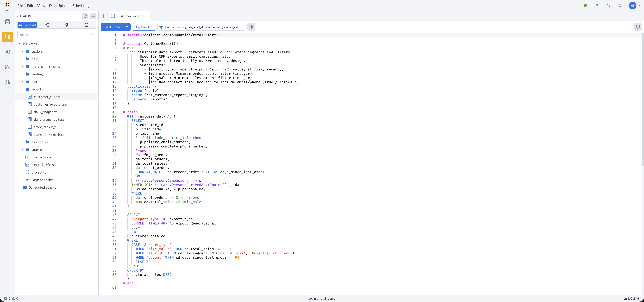Click the Explain Plan button
This screenshot has height=302, width=644.
click(x=144, y=27)
